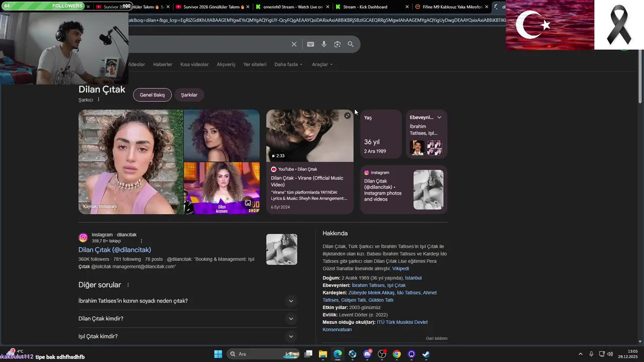This screenshot has width=644, height=362.
Task: Close the omerinh0 Stream tab
Action: [x=328, y=7]
